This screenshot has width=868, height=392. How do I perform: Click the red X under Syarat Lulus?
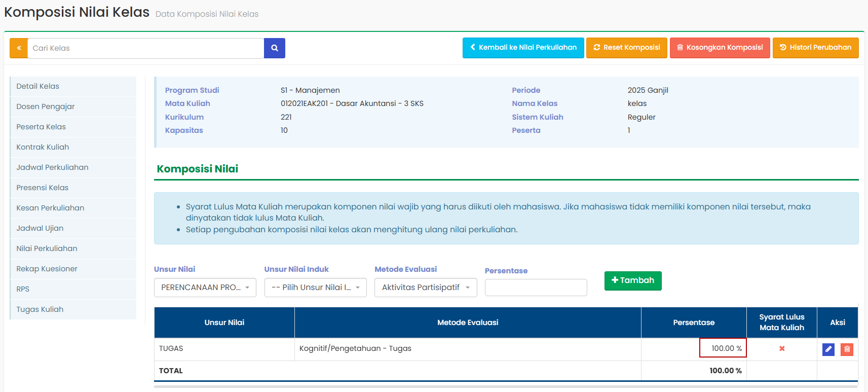click(781, 348)
